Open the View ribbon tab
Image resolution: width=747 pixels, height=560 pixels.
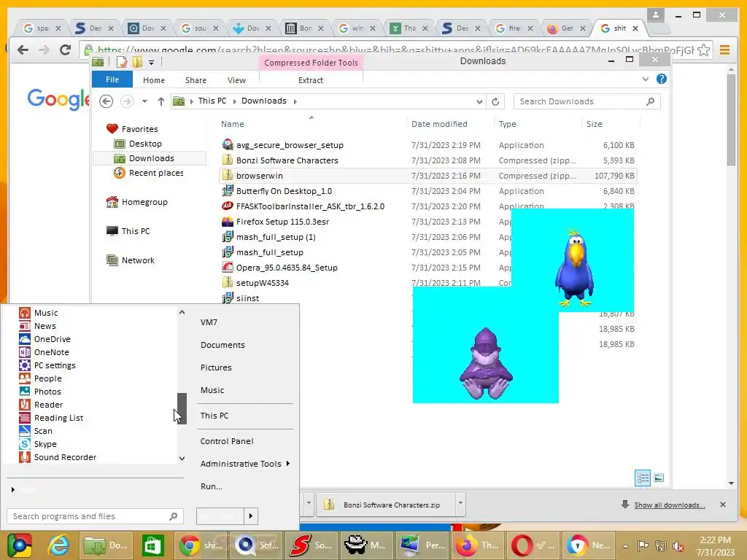pyautogui.click(x=236, y=80)
